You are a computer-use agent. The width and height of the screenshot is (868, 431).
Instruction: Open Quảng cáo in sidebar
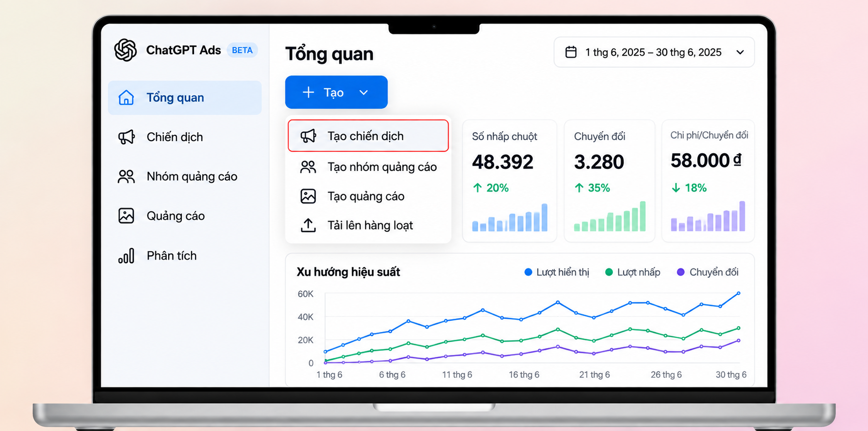pyautogui.click(x=185, y=216)
